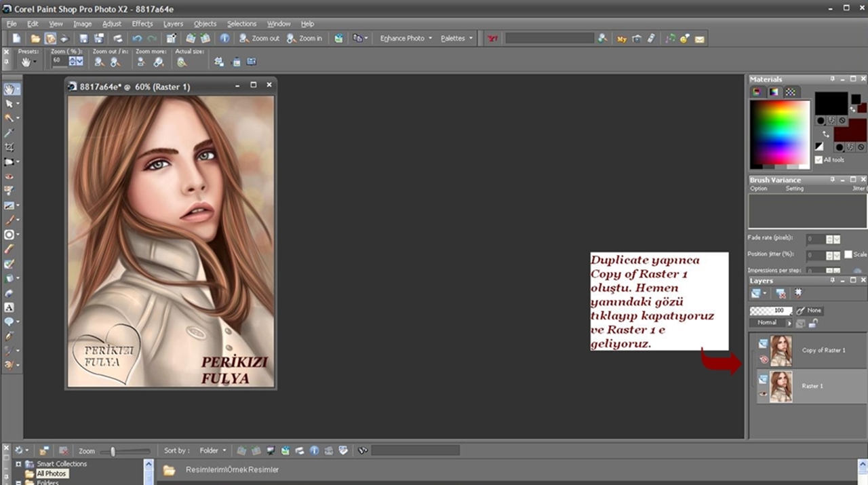Toggle visibility of Copy of Raster 1

point(764,360)
